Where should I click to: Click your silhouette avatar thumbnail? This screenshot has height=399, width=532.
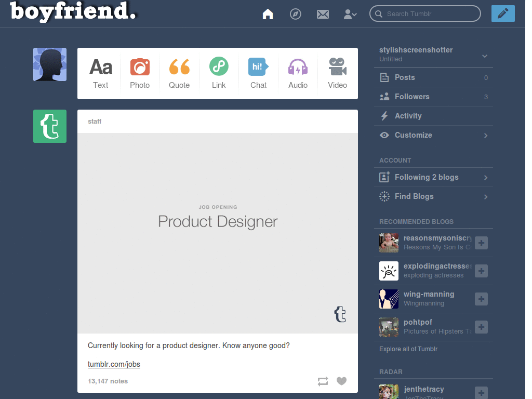click(x=50, y=64)
